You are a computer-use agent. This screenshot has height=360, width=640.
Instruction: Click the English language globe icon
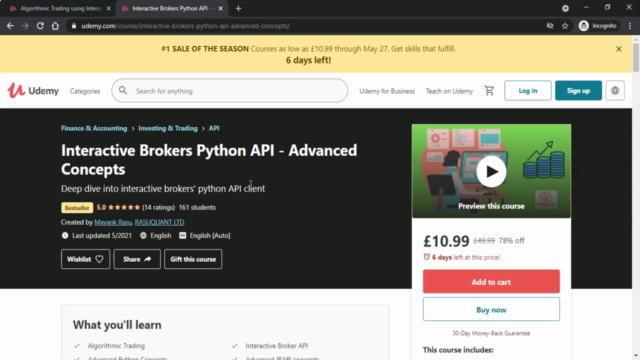click(x=143, y=236)
